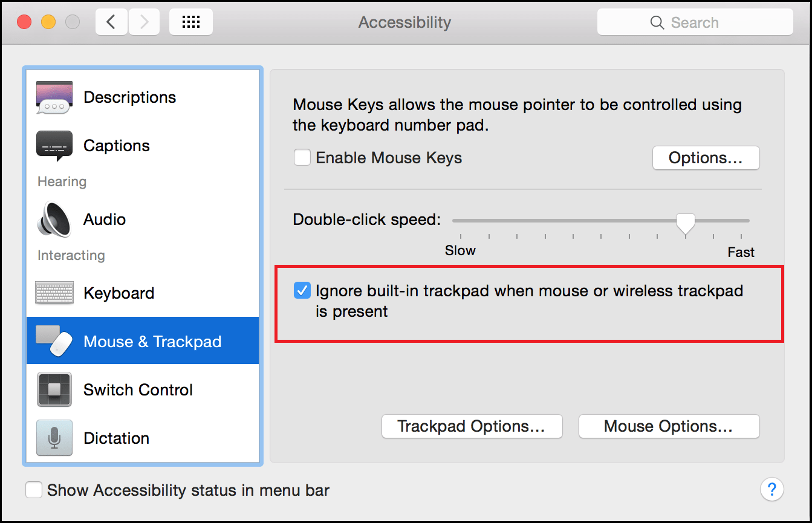Click the Show All preferences grid icon

(x=190, y=21)
